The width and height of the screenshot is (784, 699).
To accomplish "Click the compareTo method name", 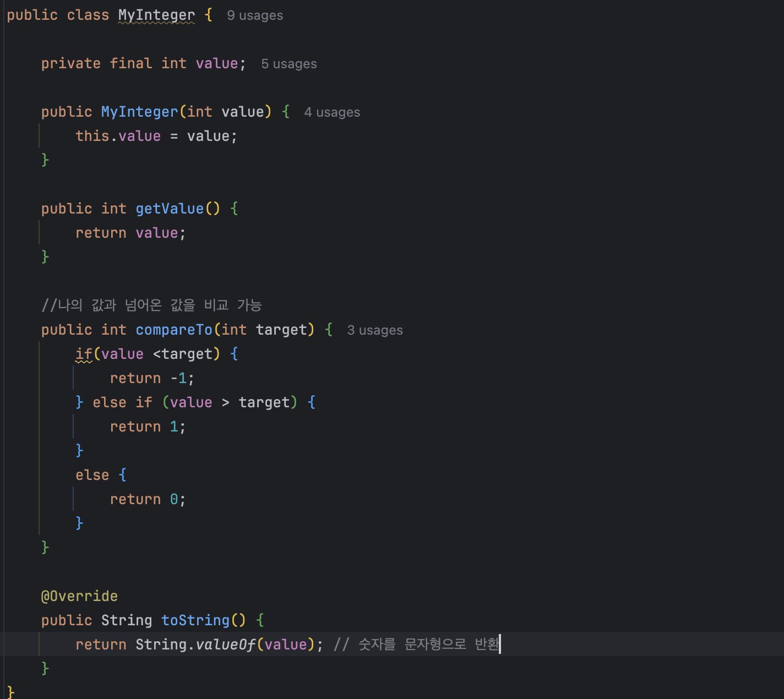I will [174, 330].
